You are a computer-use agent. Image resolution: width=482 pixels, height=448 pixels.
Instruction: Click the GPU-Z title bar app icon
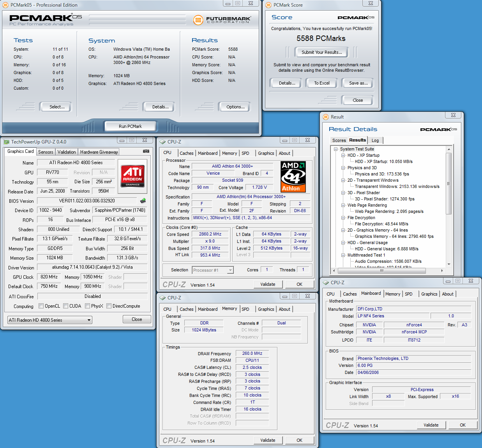[6, 142]
